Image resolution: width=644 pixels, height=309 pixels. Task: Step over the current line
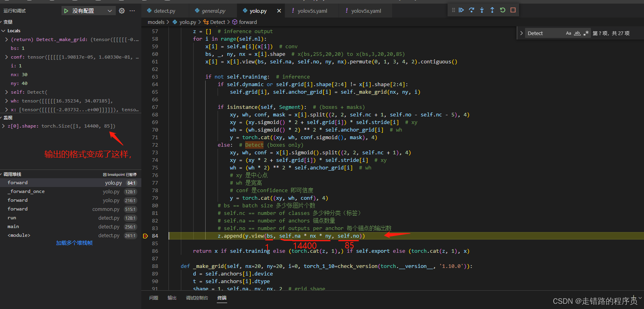[x=472, y=10]
